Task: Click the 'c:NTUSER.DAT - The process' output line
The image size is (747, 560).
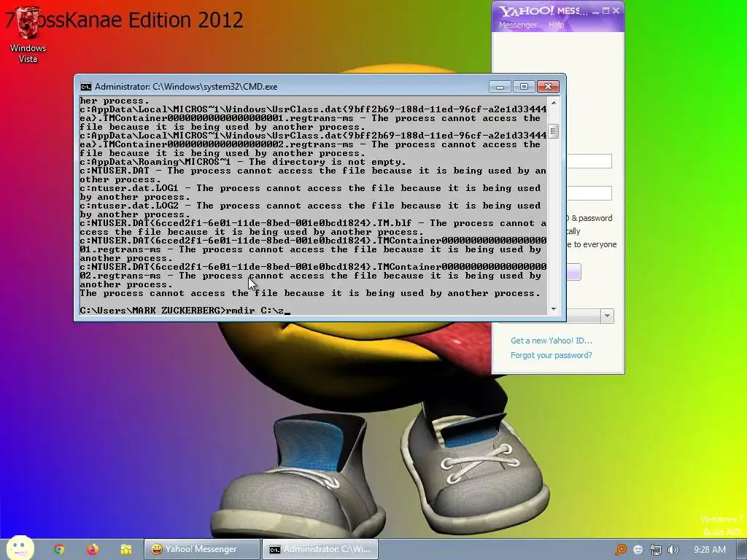Action: (313, 171)
